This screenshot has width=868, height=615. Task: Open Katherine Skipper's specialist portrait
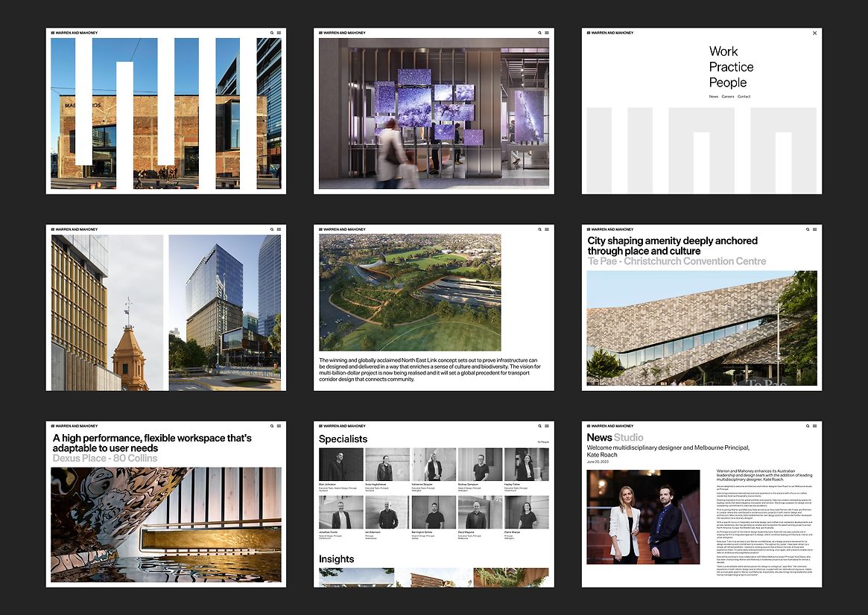(x=434, y=465)
